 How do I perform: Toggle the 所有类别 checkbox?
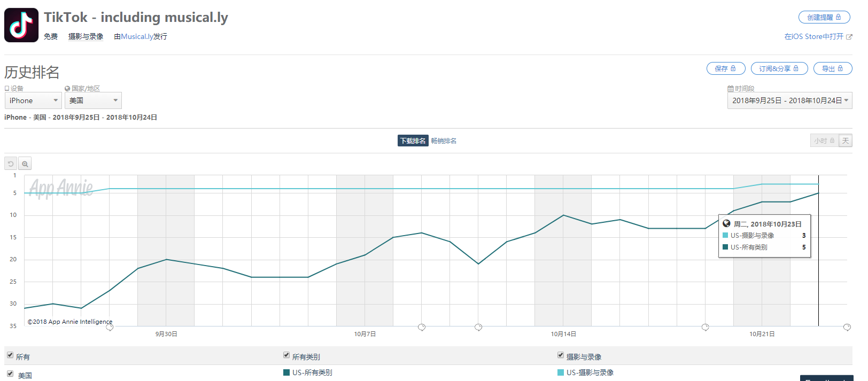pos(286,355)
